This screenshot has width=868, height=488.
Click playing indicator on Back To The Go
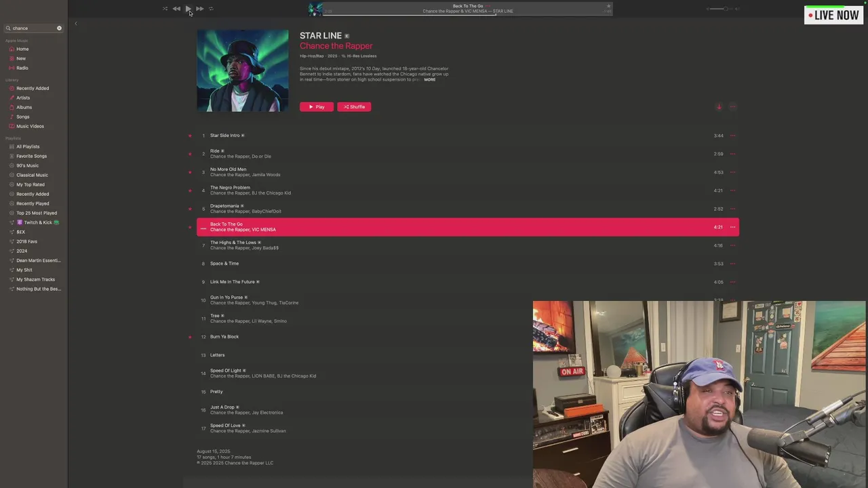point(203,228)
